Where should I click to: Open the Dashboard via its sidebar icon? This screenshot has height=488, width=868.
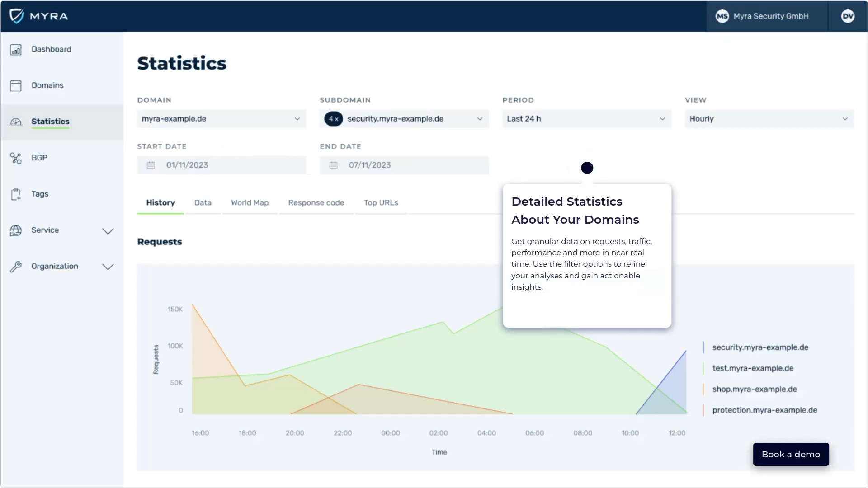click(16, 49)
